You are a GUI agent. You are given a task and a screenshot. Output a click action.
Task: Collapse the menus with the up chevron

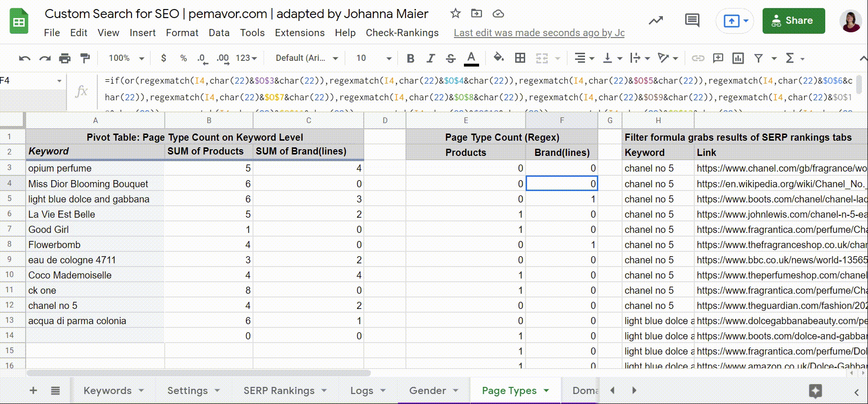pyautogui.click(x=863, y=58)
